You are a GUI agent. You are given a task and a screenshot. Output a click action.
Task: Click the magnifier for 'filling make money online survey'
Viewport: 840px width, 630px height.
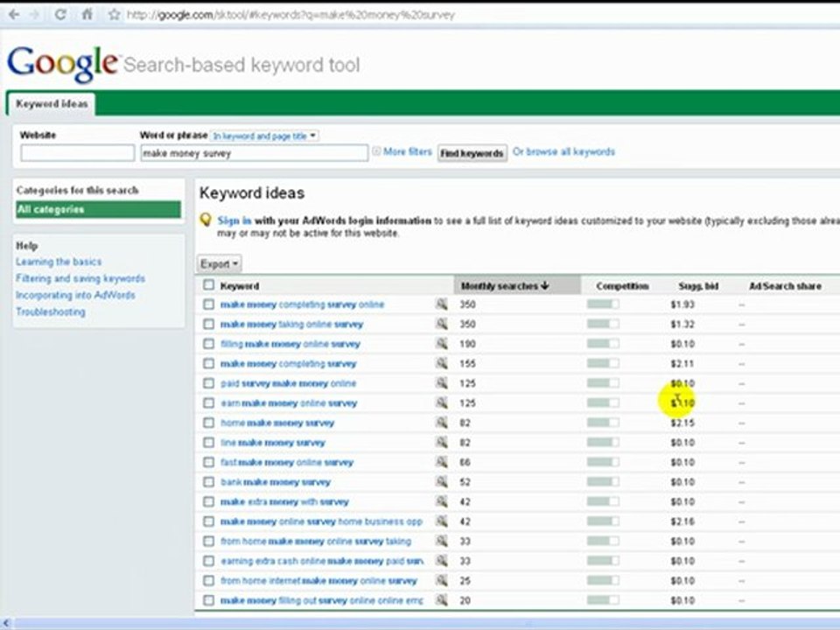point(441,344)
